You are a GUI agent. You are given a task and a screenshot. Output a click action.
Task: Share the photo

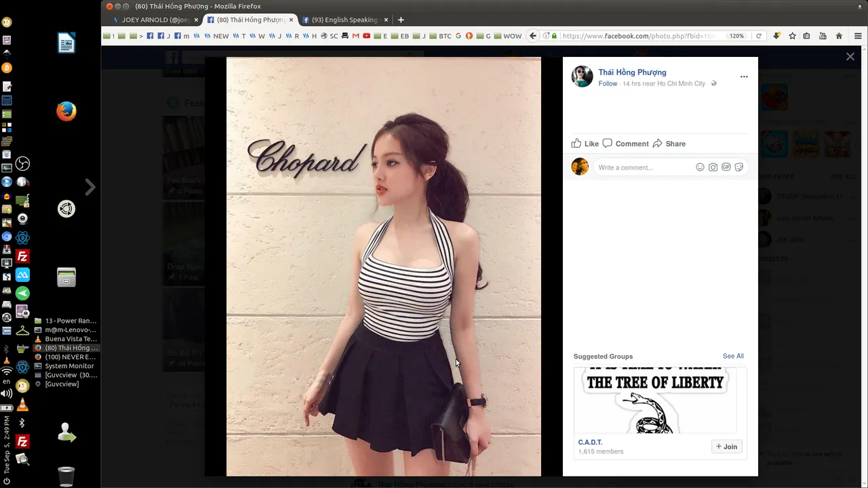[x=669, y=144]
